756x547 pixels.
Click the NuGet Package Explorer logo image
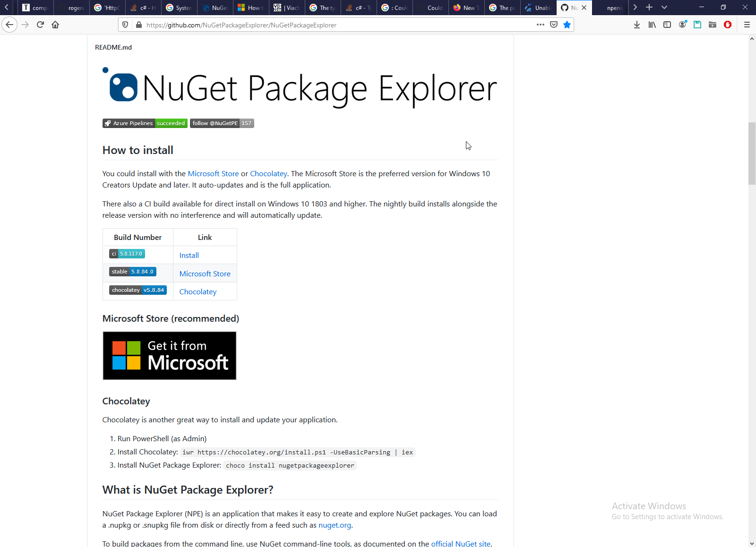tap(300, 88)
